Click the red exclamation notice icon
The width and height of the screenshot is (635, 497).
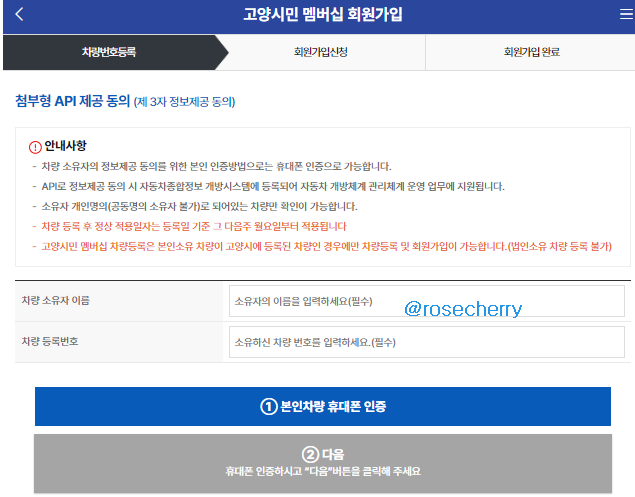tap(35, 147)
